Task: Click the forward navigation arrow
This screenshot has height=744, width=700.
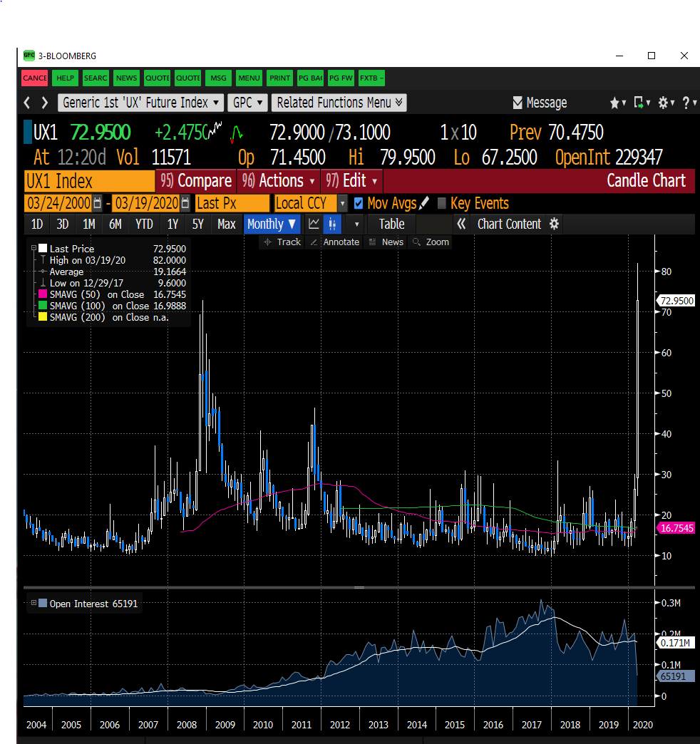Action: tap(45, 103)
